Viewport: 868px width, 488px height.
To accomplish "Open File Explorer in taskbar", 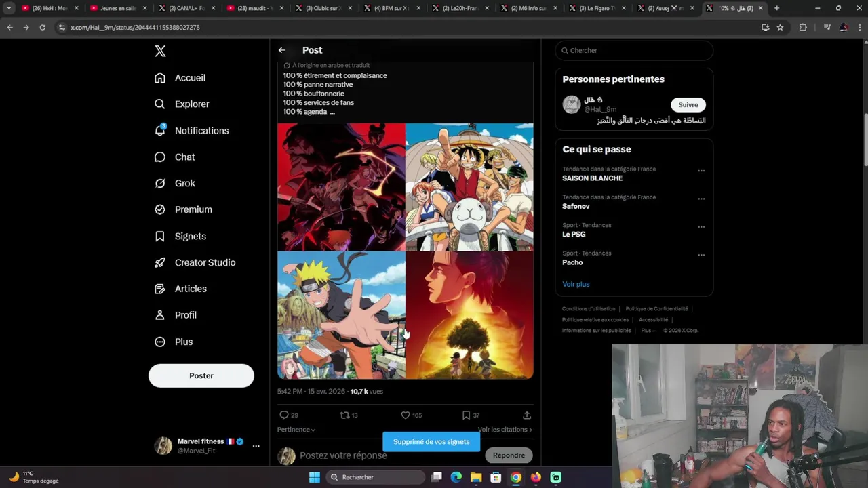I will click(x=476, y=477).
